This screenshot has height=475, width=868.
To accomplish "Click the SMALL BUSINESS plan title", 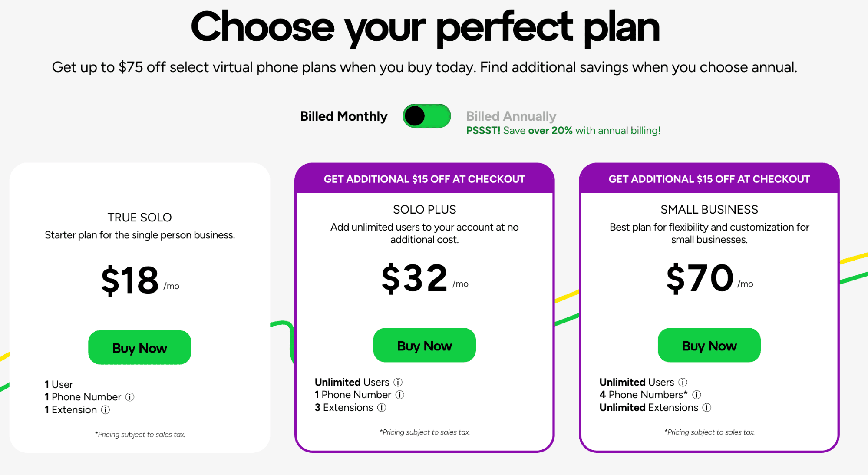I will [709, 210].
